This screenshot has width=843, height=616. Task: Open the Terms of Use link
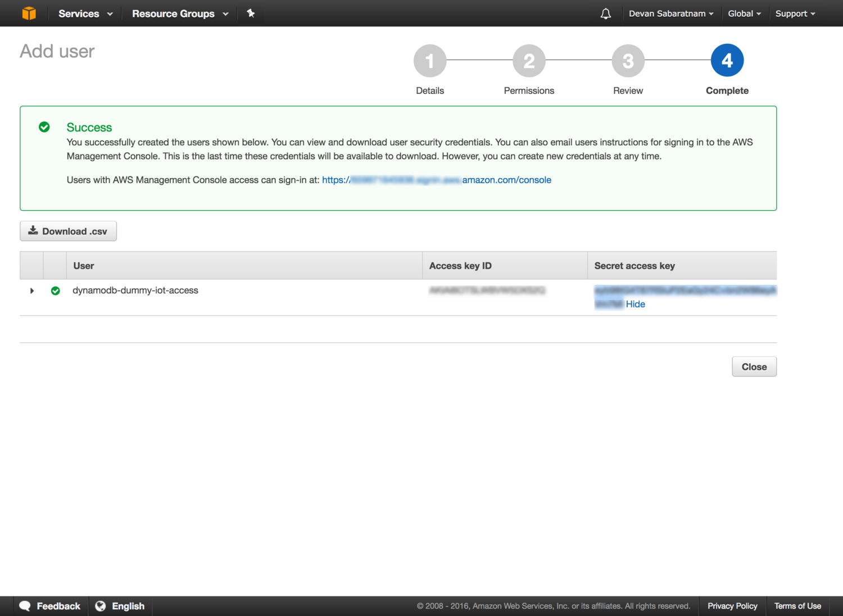pos(797,606)
